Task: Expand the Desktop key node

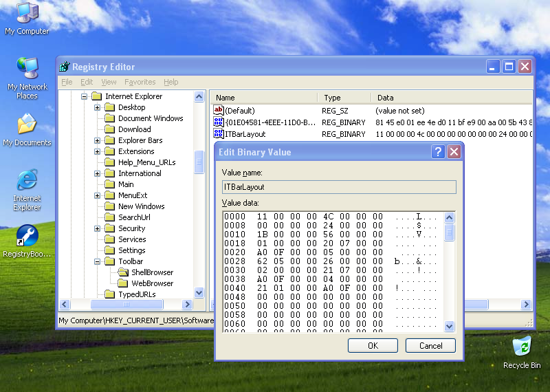Action: tap(97, 107)
